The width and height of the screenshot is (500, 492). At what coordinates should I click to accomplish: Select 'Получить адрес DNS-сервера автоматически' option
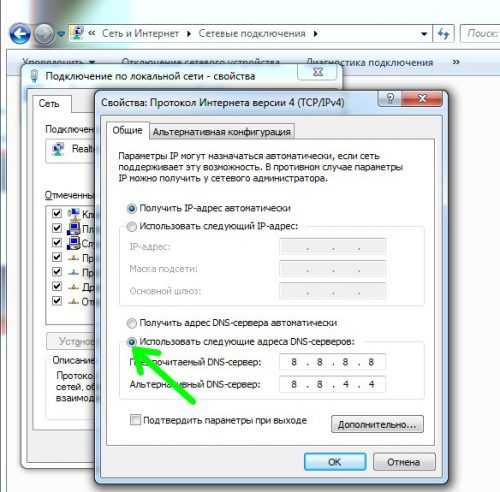tap(132, 323)
